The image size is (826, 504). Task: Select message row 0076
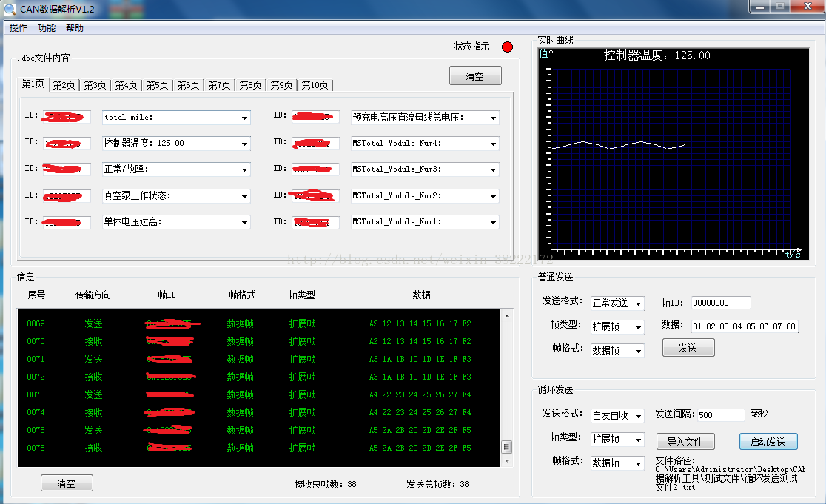(258, 448)
